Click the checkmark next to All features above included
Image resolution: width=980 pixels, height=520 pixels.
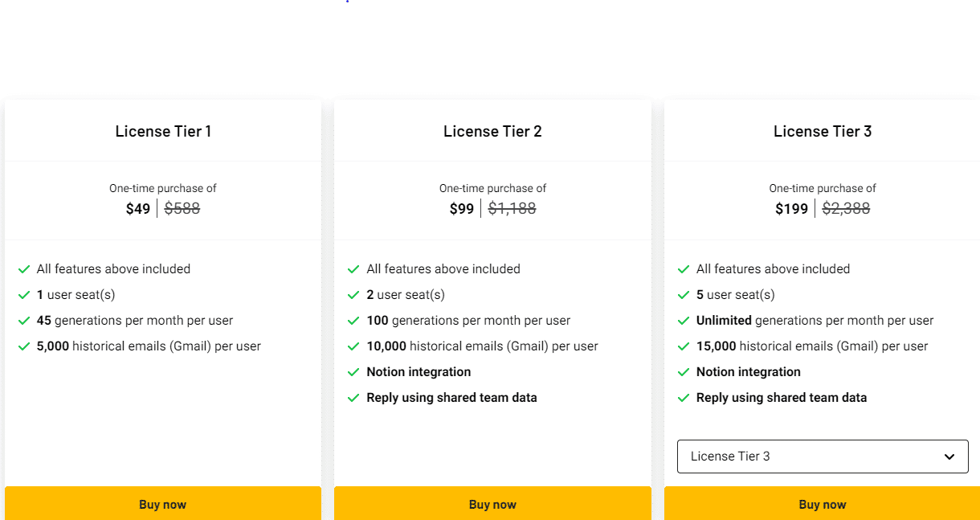pyautogui.click(x=24, y=268)
